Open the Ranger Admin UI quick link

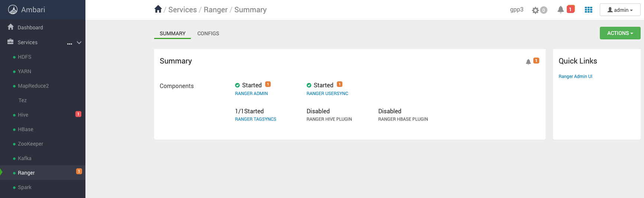pos(576,77)
